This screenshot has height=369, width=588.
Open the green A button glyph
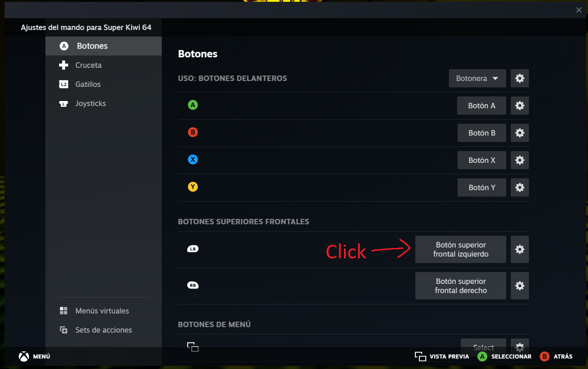[x=193, y=105]
